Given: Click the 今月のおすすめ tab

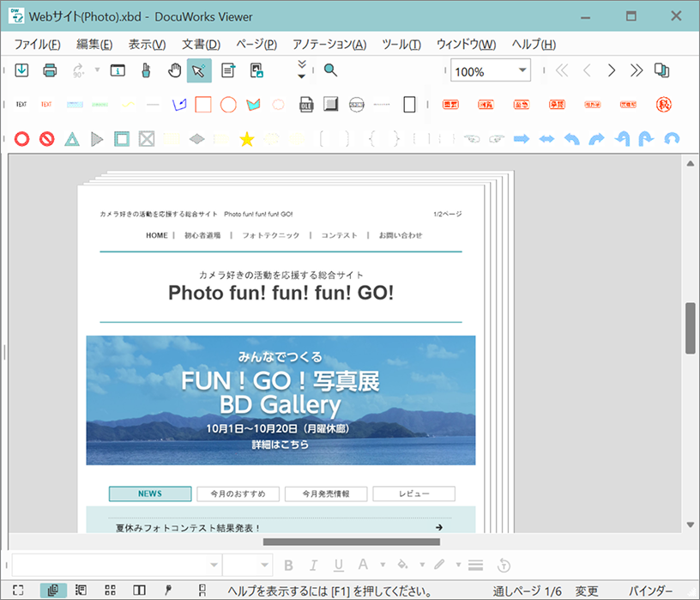Looking at the screenshot, I should (x=238, y=494).
